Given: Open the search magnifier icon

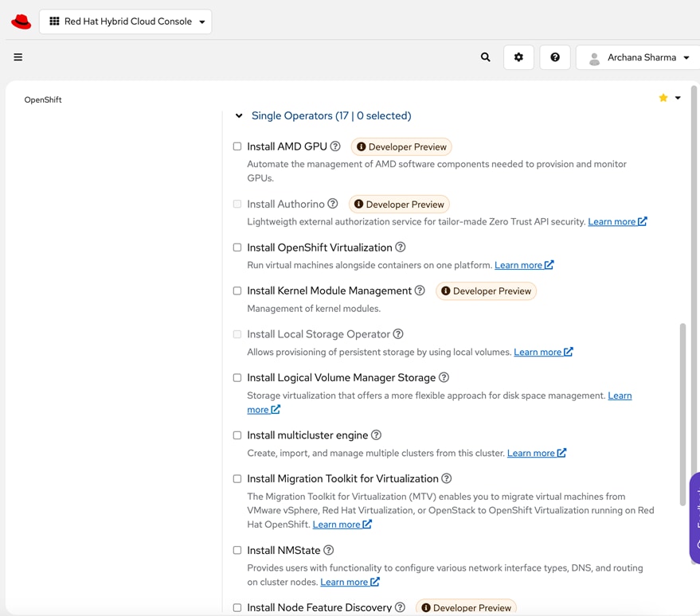Looking at the screenshot, I should (485, 57).
